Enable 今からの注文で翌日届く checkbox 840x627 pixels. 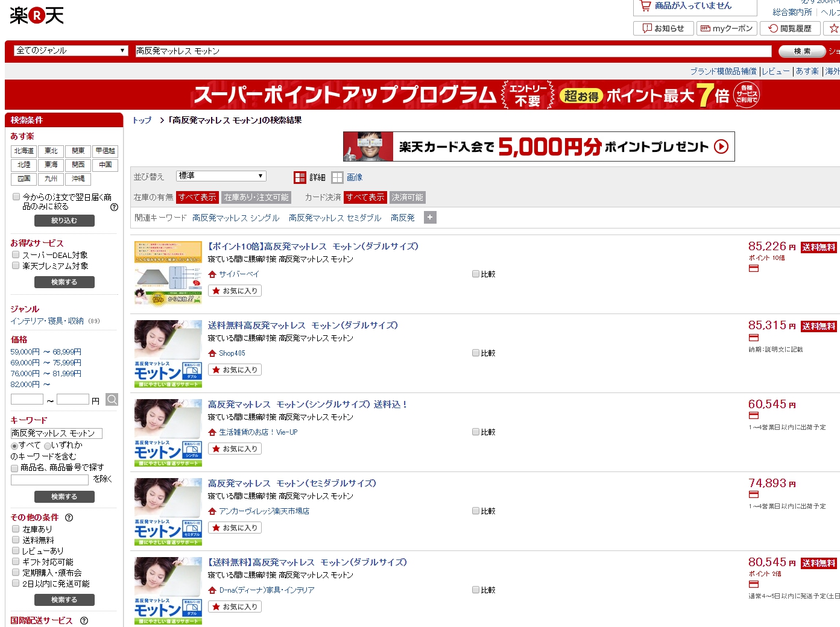(16, 197)
